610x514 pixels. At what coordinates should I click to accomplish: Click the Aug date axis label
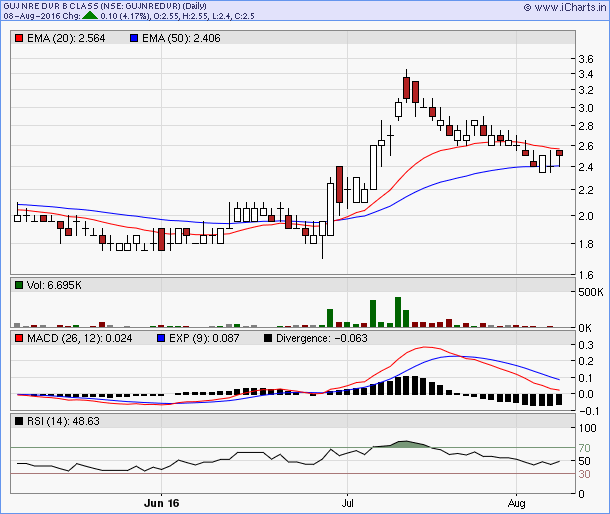point(517,503)
